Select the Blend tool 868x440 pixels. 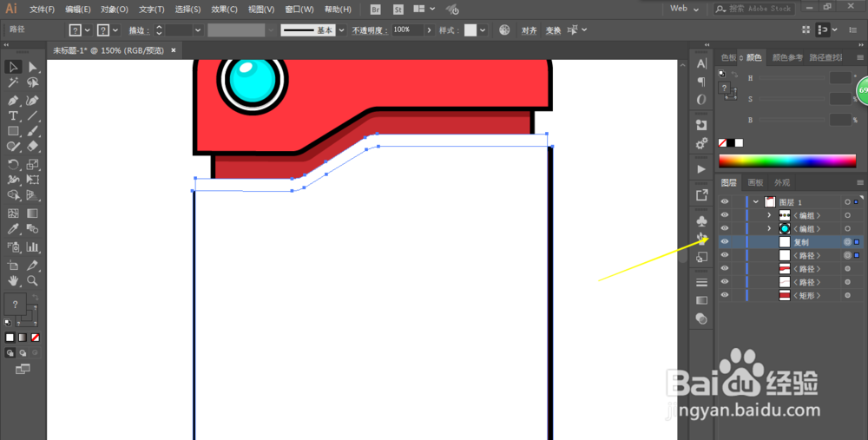33,228
